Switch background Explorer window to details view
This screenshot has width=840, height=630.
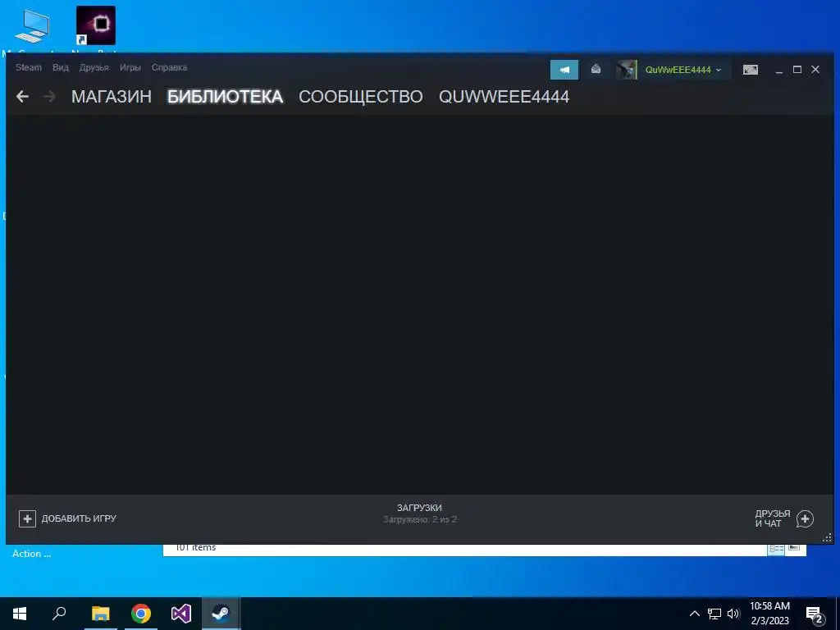[776, 548]
